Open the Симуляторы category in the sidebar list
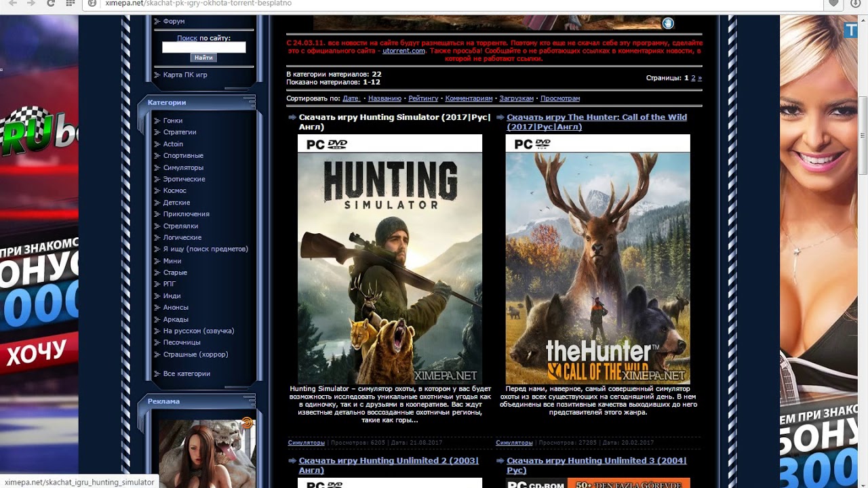The width and height of the screenshot is (868, 488). coord(183,167)
